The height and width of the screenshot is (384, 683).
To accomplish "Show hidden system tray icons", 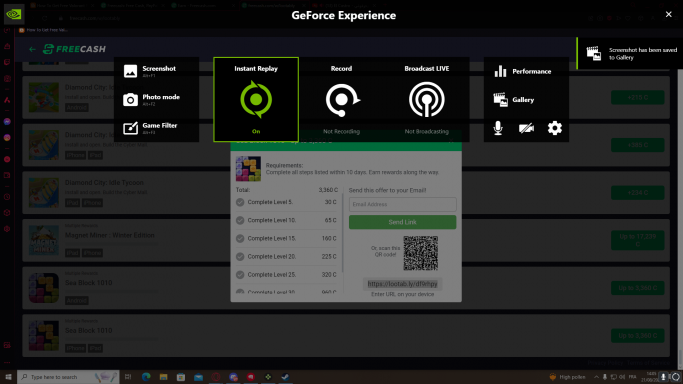I will 596,377.
